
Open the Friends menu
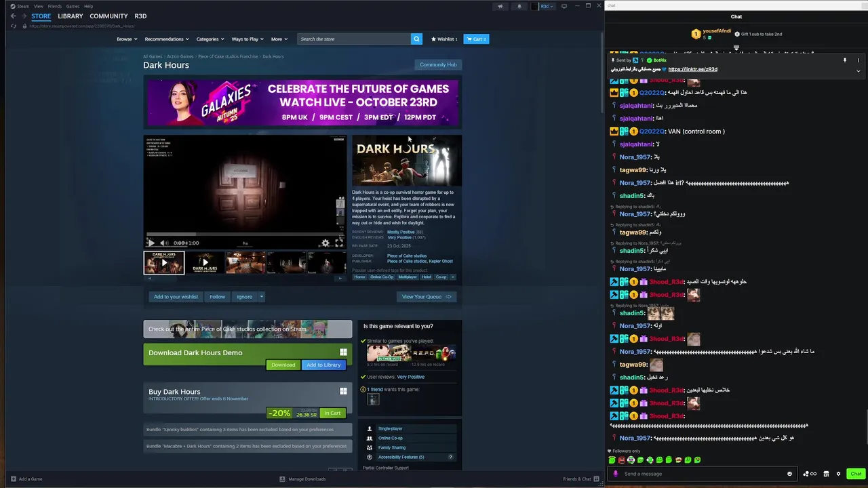pyautogui.click(x=55, y=6)
